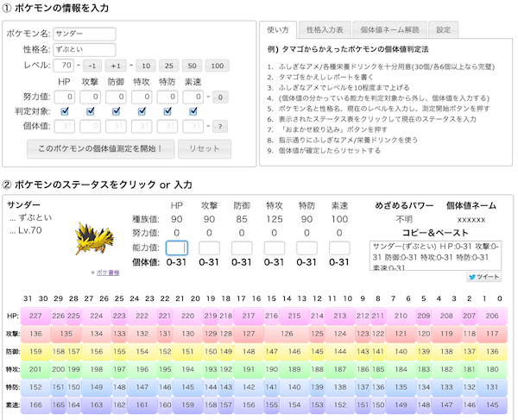Click the 攻撃 努力値 input field
This screenshot has width=518, height=420.
[90, 97]
